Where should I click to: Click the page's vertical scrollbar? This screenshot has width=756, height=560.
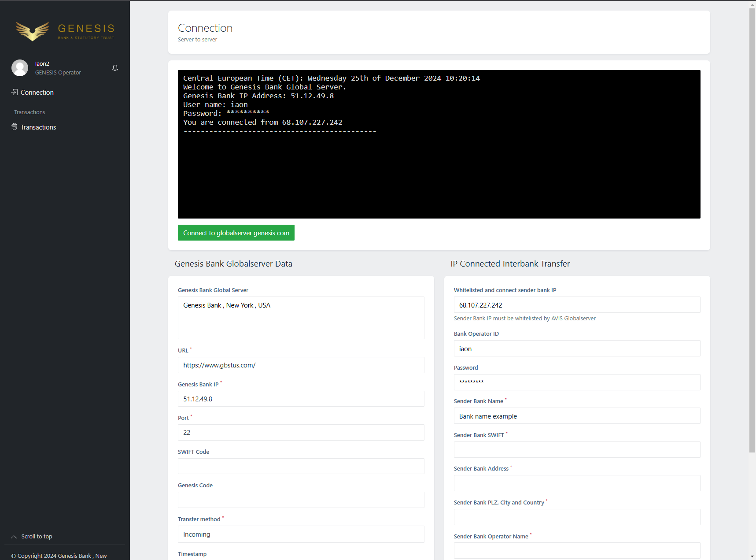tap(752, 229)
